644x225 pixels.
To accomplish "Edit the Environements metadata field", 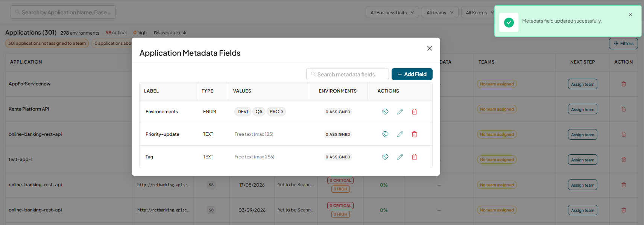I will click(x=400, y=112).
